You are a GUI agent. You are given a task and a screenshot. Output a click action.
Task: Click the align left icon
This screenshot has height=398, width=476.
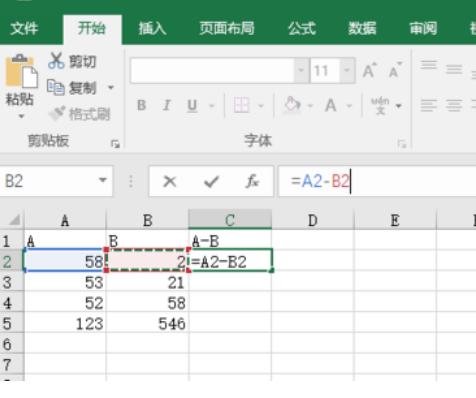(429, 105)
